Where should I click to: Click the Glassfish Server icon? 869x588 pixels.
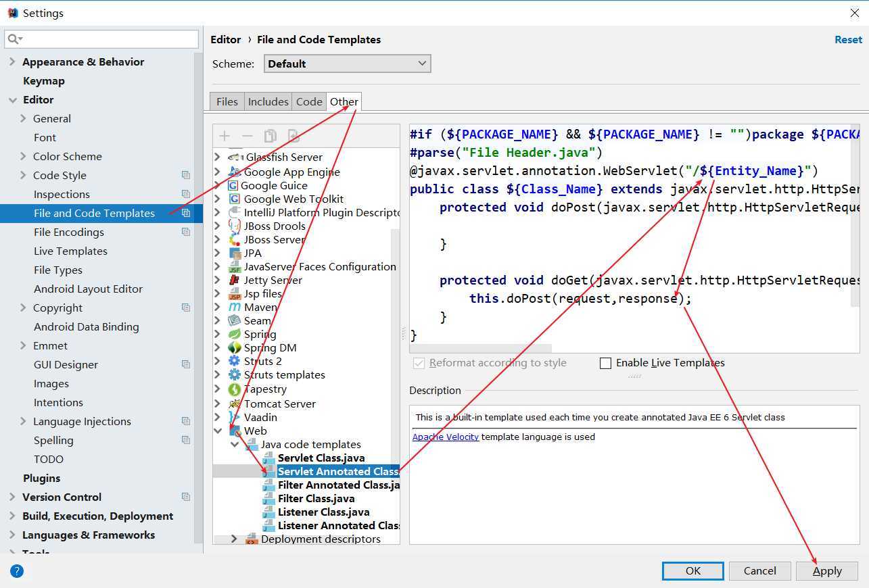click(x=235, y=157)
